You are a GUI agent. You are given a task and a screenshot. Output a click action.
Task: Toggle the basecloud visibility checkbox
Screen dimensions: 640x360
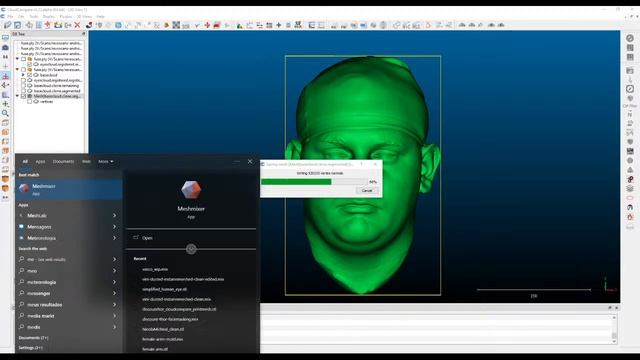[29, 75]
